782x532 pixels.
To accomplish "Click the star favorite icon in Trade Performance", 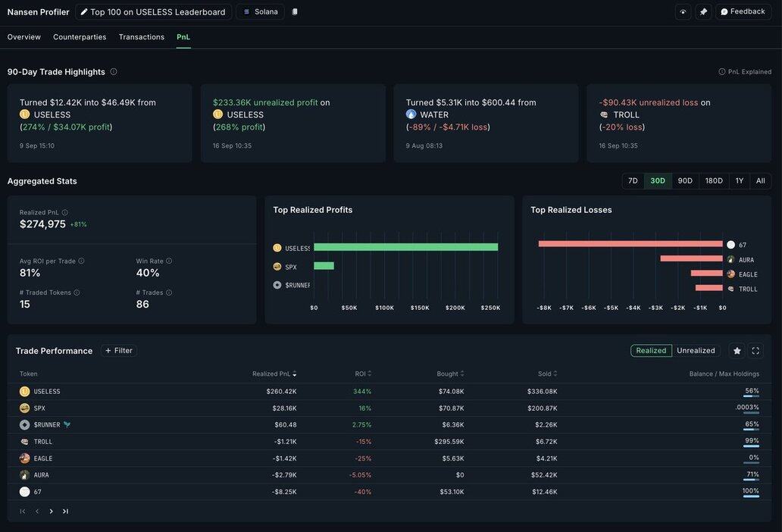I will [x=737, y=351].
